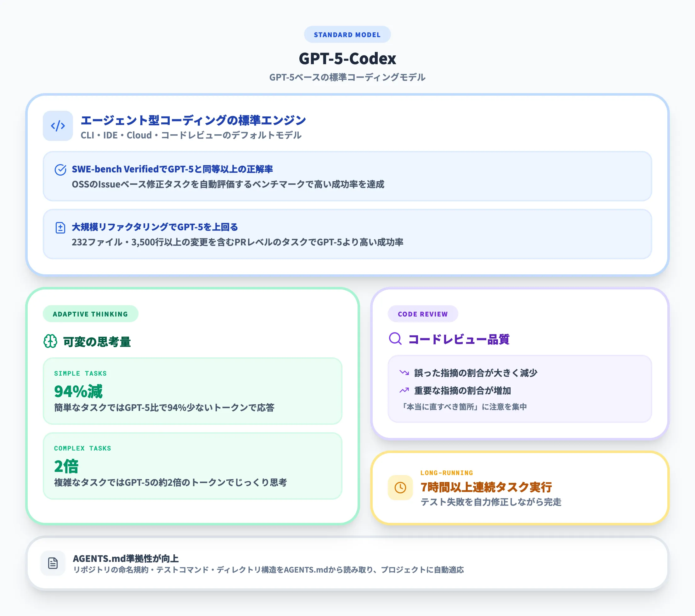Screen dimensions: 695x616
Task: Click the STANDARD MODEL badge
Action: point(347,35)
